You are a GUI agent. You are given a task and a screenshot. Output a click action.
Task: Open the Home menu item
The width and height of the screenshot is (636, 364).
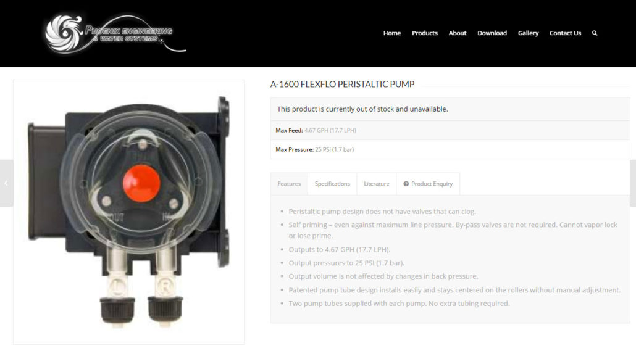tap(392, 33)
